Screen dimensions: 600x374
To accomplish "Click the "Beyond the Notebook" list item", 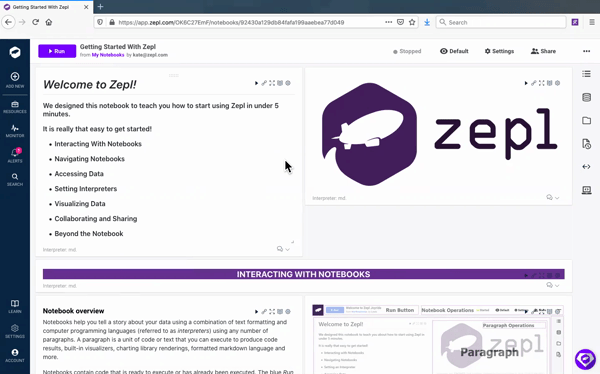I will coord(89,234).
